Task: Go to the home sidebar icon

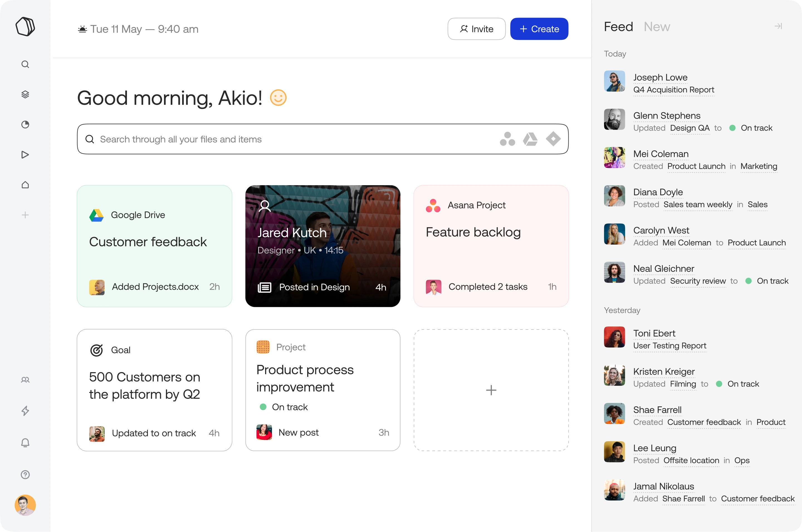Action: pos(25,185)
